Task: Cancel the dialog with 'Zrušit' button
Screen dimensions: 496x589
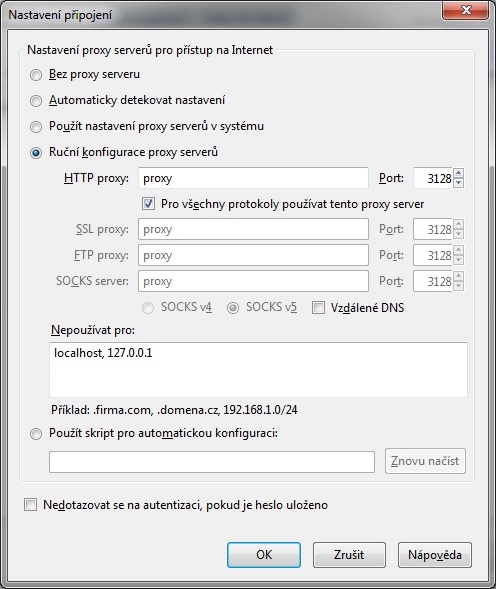Action: 349,555
